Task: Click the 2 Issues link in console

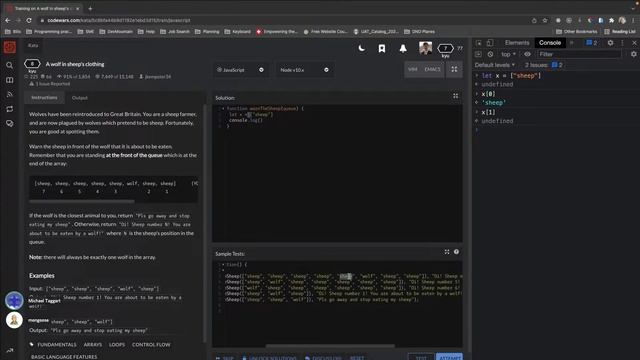Action: pyautogui.click(x=544, y=65)
